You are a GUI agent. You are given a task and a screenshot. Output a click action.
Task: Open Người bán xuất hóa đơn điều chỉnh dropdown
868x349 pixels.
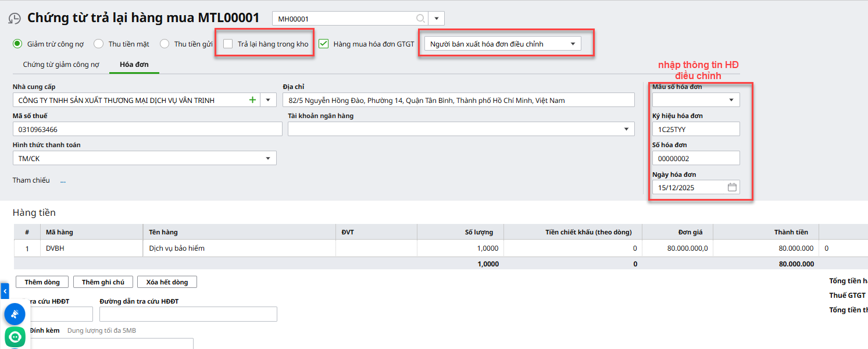pos(502,44)
